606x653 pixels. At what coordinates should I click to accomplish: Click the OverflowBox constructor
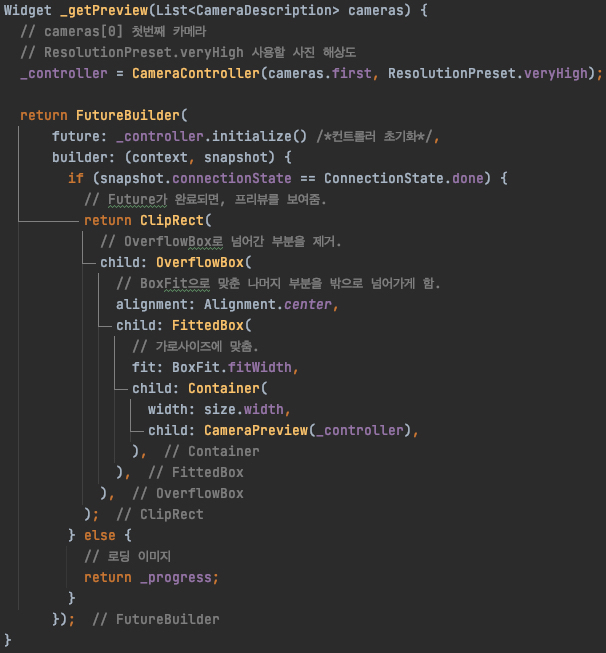point(200,262)
